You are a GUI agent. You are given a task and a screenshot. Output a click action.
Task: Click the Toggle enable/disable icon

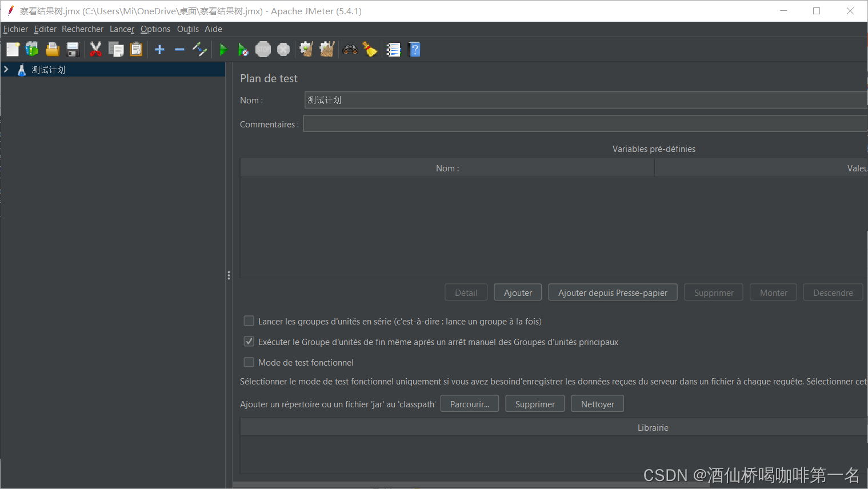coord(199,50)
